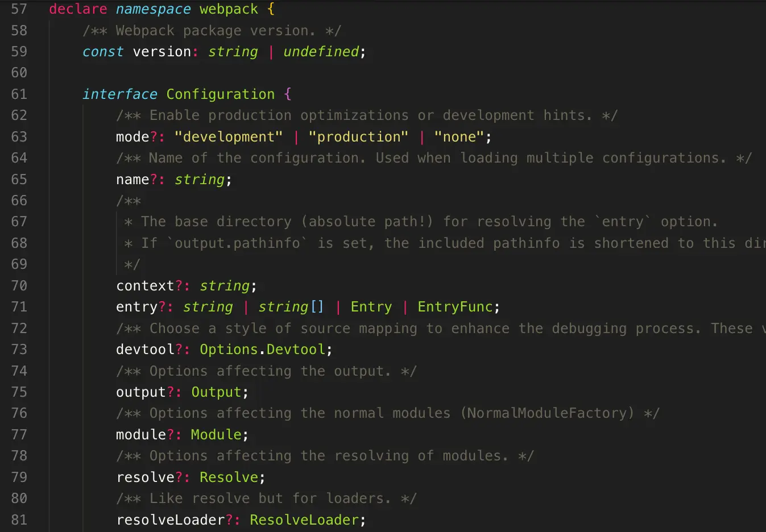This screenshot has height=532, width=766.
Task: Click the 'Module' type on line 77
Action: (x=216, y=435)
